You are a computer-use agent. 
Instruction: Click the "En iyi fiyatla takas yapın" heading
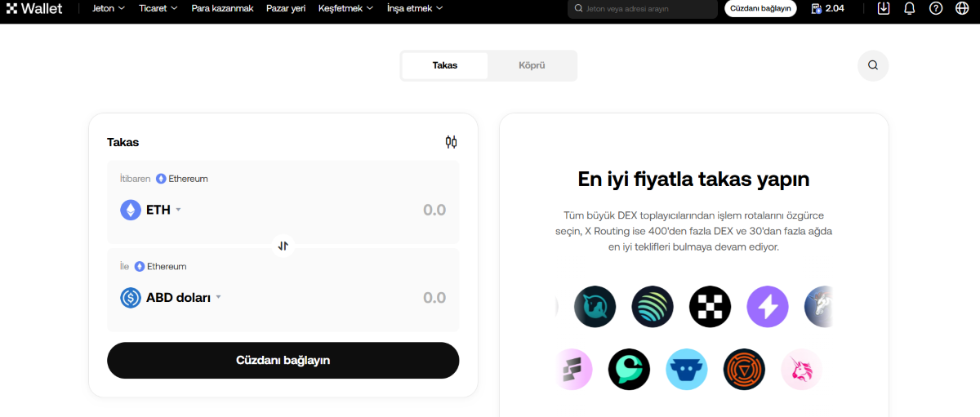[693, 179]
